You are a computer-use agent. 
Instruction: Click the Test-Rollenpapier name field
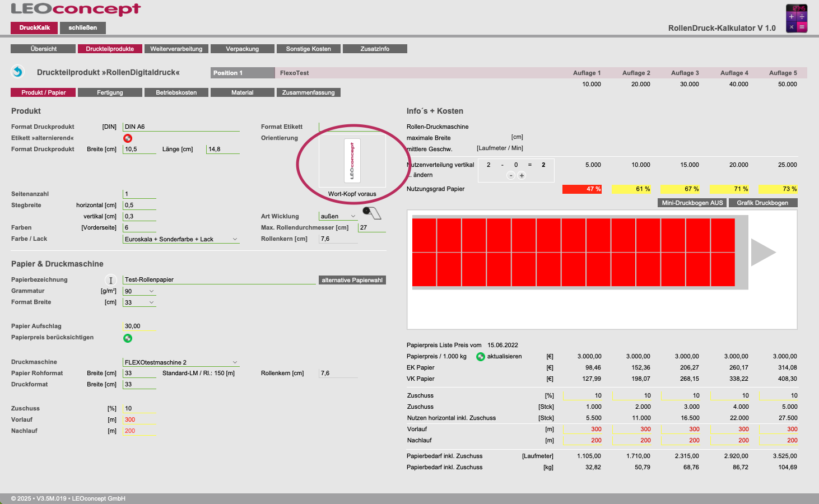point(220,279)
